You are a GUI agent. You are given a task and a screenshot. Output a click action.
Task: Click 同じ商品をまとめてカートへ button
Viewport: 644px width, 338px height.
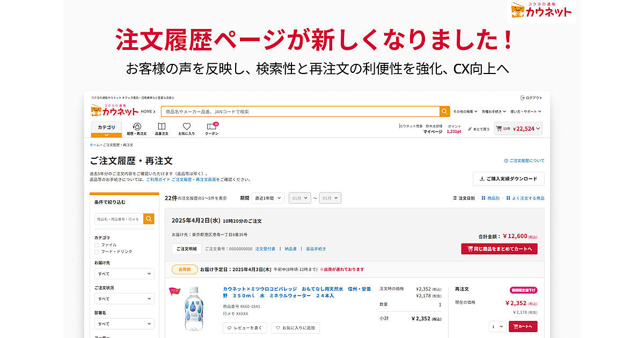click(x=499, y=249)
